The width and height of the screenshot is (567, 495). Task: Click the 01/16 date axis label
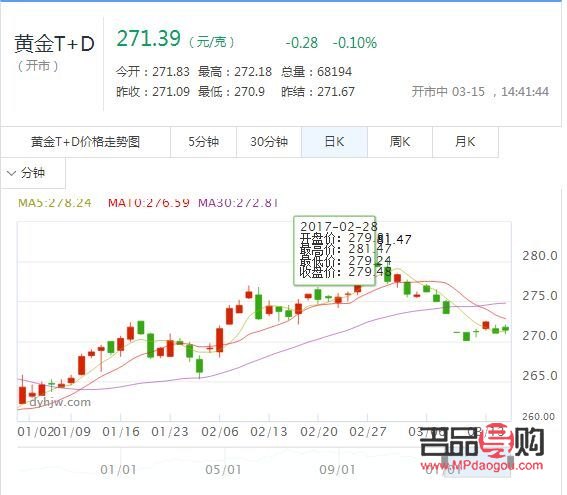121,432
